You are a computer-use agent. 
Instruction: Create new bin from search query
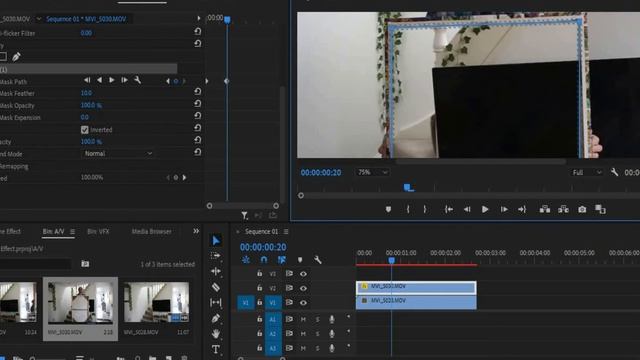[85, 264]
